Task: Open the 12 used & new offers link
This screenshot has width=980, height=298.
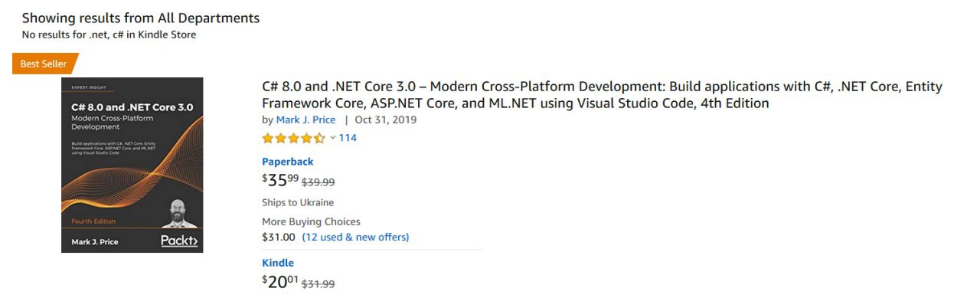Action: coord(355,237)
